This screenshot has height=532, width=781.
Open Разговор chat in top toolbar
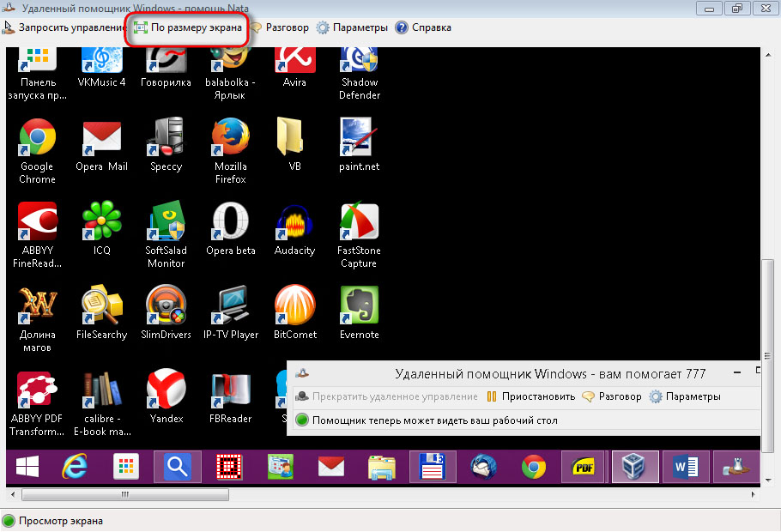pos(279,27)
